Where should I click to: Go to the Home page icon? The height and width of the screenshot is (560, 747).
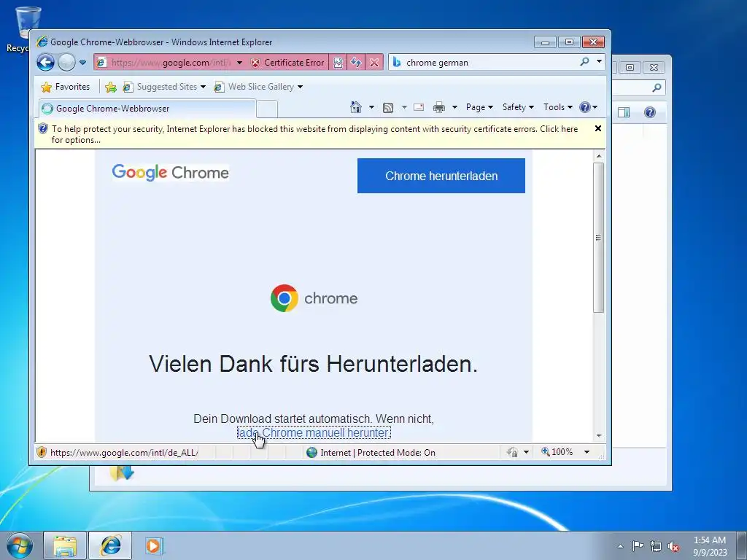[x=356, y=107]
